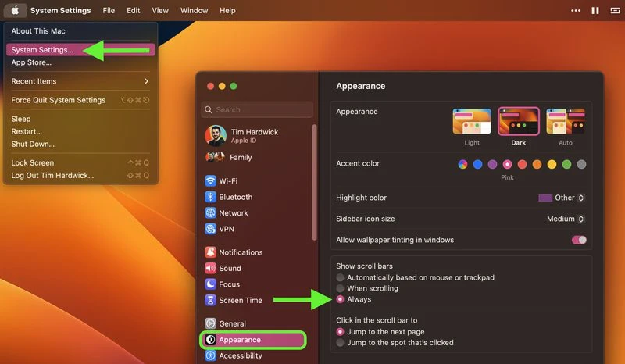Pick the graphite accent color

point(581,164)
